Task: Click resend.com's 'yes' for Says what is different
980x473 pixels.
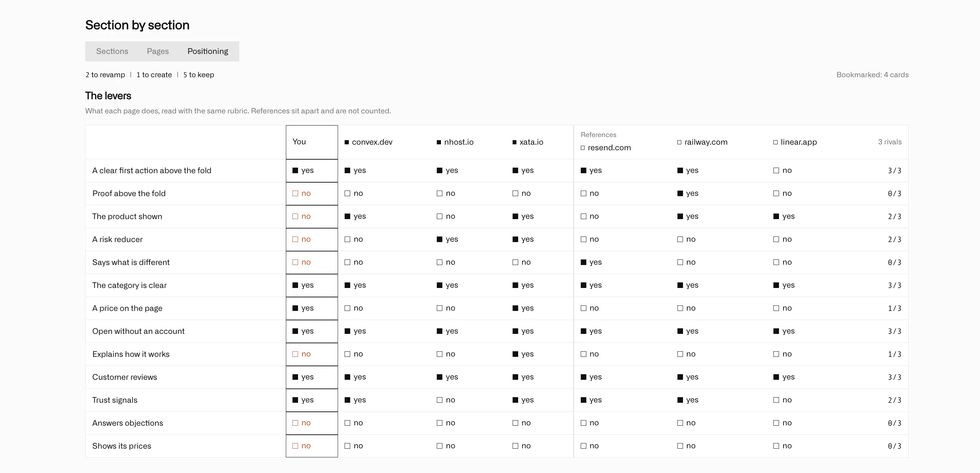Action: 591,262
